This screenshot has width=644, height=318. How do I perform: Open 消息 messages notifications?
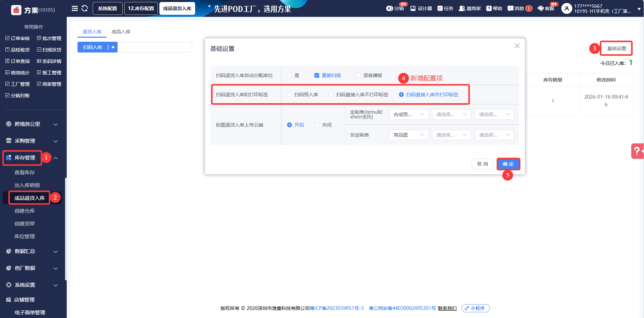[x=520, y=8]
